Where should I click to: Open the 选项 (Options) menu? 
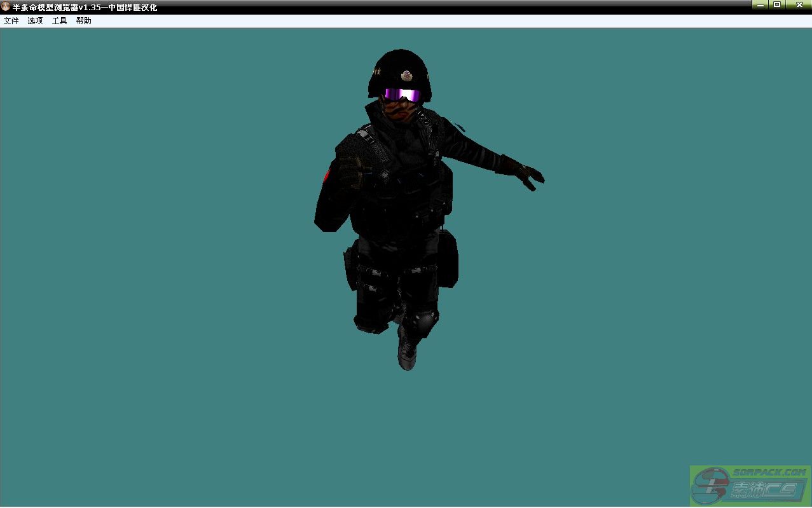point(35,21)
